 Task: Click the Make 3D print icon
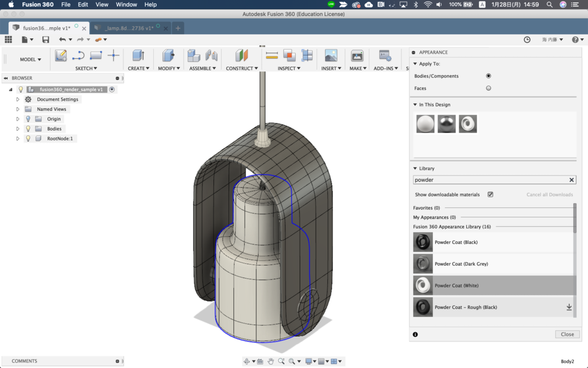coord(357,55)
